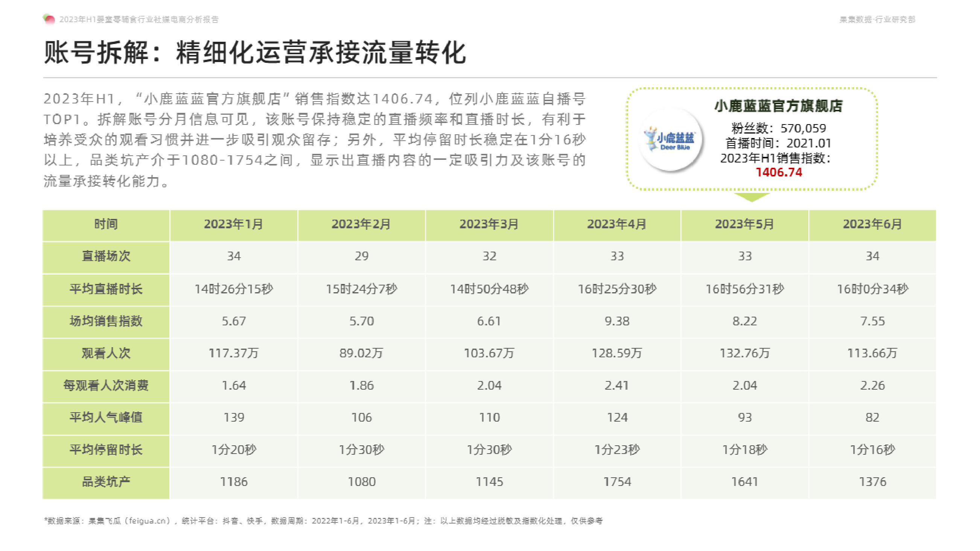Screen dimensions: 980x551
Task: Click the 场均销售指数 row label
Action: click(x=106, y=321)
